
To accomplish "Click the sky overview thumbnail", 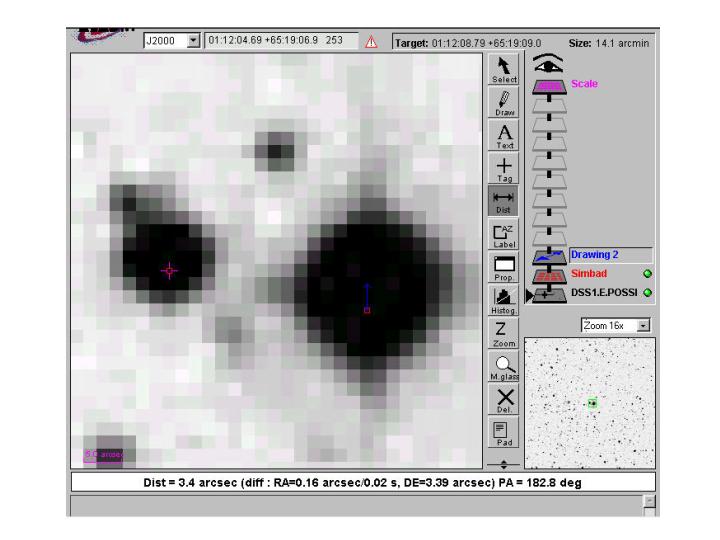I will coord(590,403).
